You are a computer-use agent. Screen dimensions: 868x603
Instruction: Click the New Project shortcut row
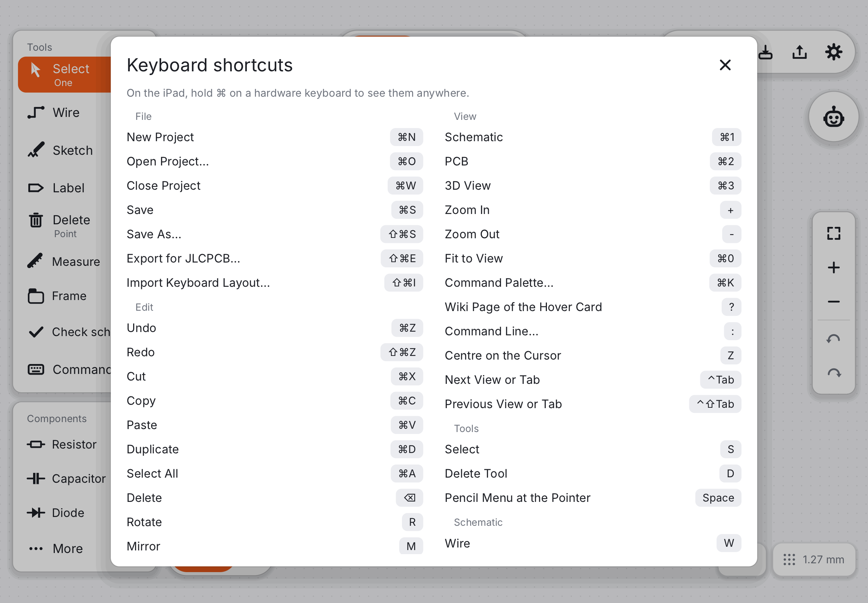coord(275,137)
